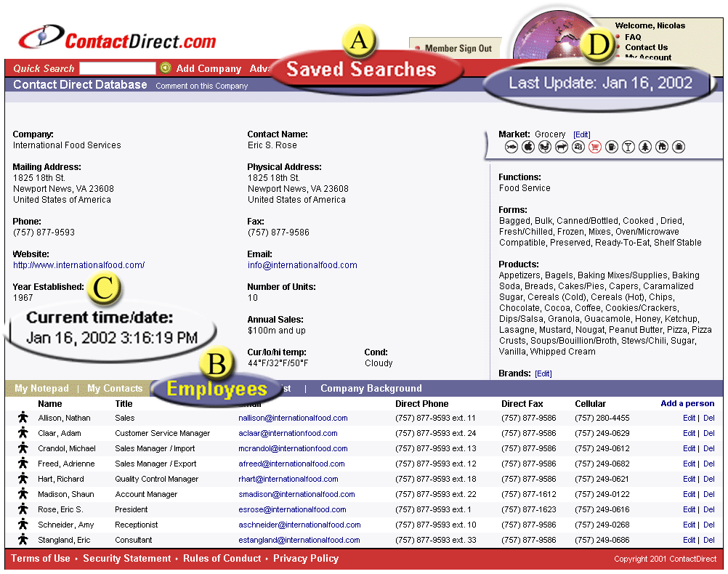Edit Michael Crandol's record

pos(689,448)
